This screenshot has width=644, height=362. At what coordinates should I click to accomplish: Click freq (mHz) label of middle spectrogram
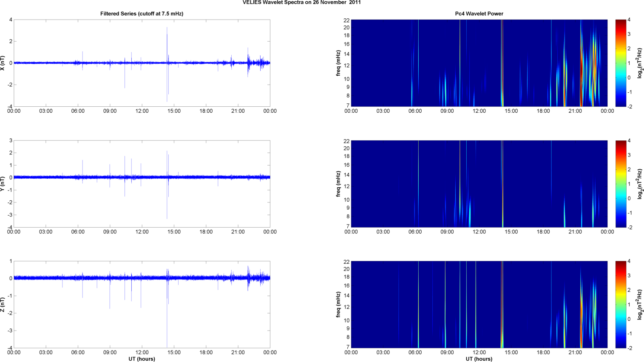coord(338,184)
